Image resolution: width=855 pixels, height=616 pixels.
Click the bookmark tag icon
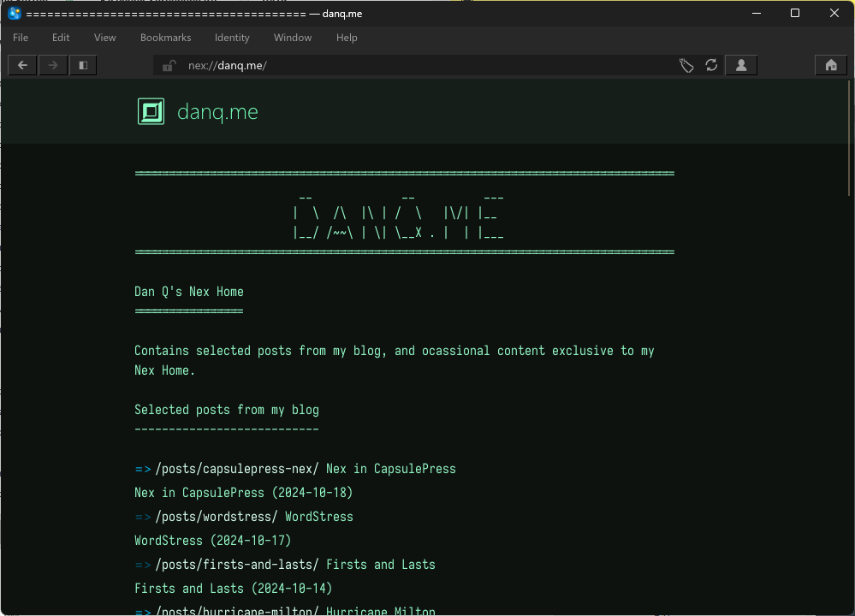point(686,66)
